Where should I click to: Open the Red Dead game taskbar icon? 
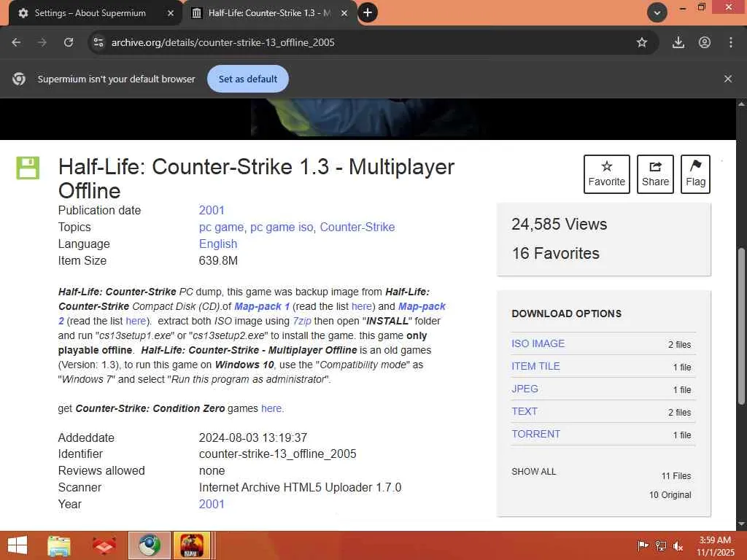click(x=192, y=545)
